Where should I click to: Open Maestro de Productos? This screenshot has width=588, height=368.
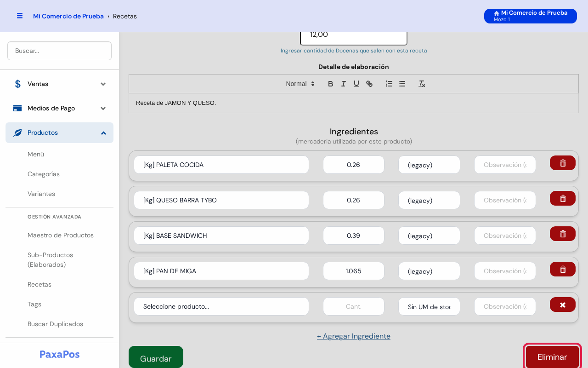(61, 235)
